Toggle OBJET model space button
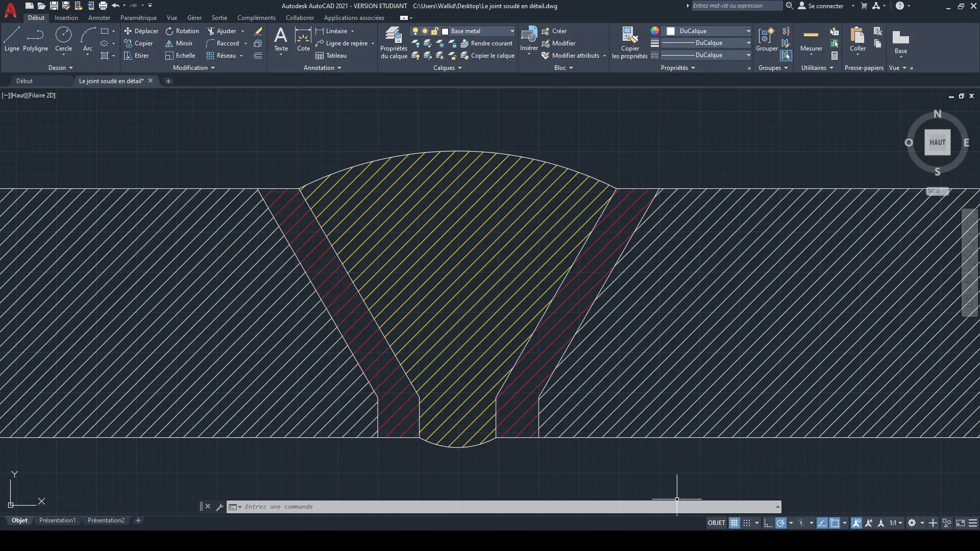The image size is (980, 551). (x=716, y=523)
